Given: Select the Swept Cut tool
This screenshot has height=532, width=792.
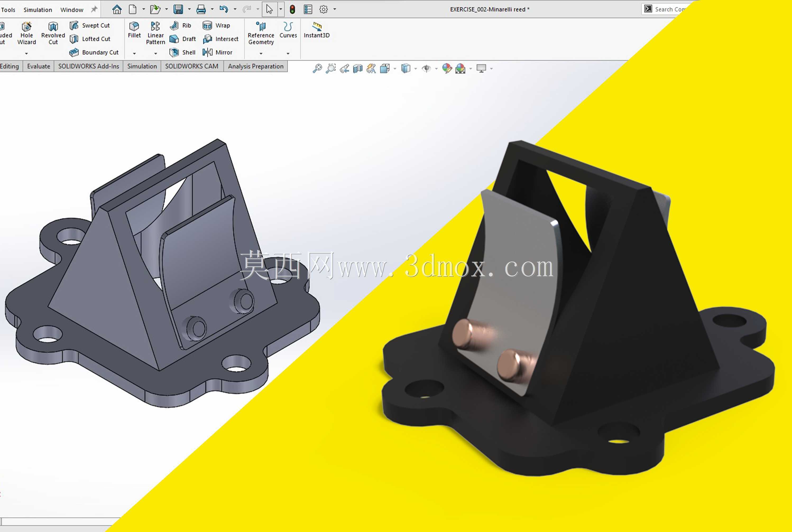Looking at the screenshot, I should coord(90,25).
